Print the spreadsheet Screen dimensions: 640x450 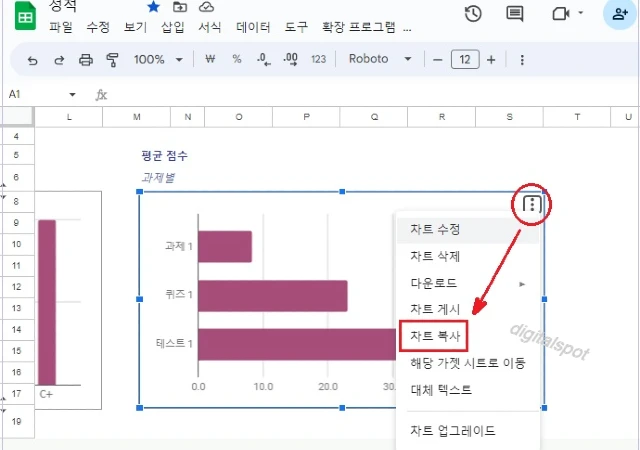pos(86,60)
